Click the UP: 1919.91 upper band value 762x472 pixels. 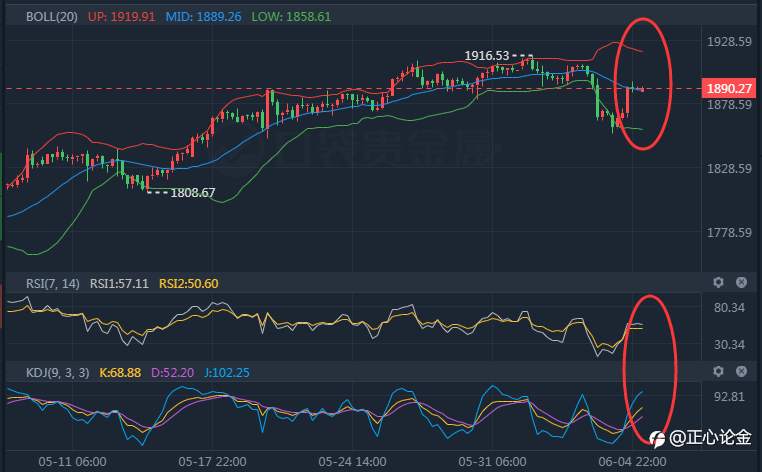[x=121, y=17]
